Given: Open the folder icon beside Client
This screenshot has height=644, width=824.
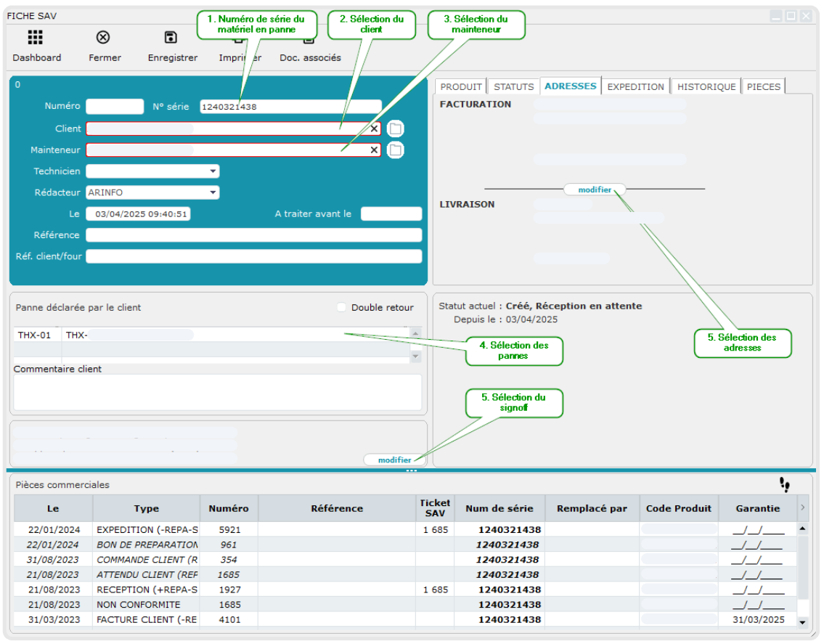Looking at the screenshot, I should click(x=395, y=129).
